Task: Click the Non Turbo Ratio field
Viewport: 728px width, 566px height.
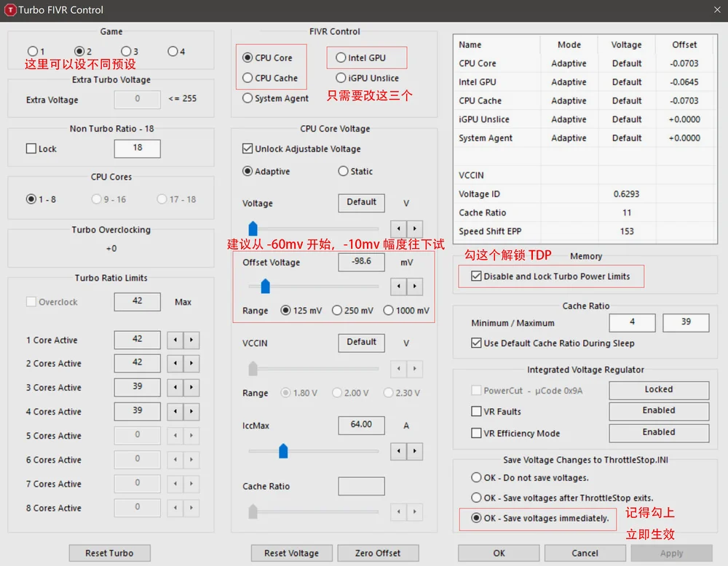Action: 138,148
